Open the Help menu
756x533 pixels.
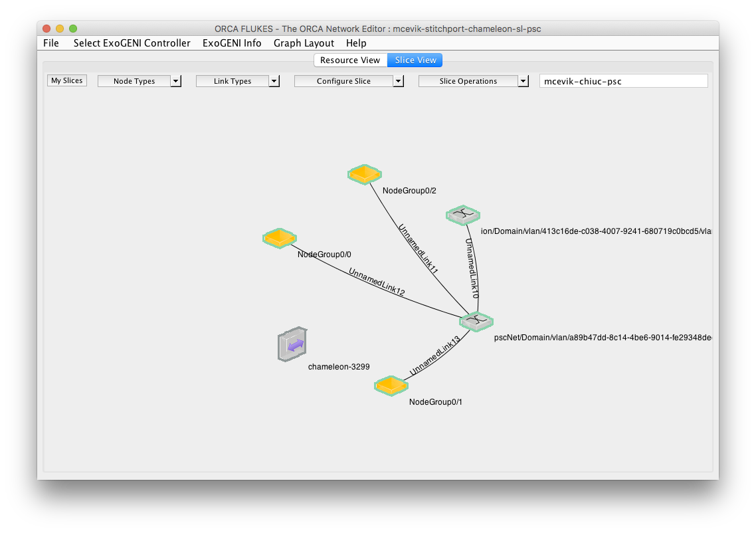pyautogui.click(x=356, y=43)
